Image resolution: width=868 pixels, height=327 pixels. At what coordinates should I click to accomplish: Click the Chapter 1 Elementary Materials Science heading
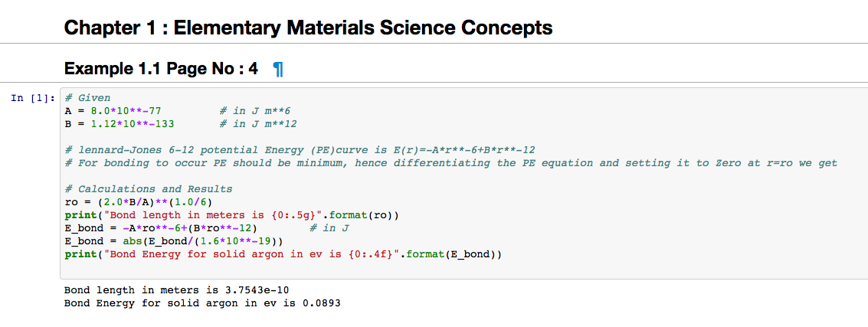click(308, 28)
